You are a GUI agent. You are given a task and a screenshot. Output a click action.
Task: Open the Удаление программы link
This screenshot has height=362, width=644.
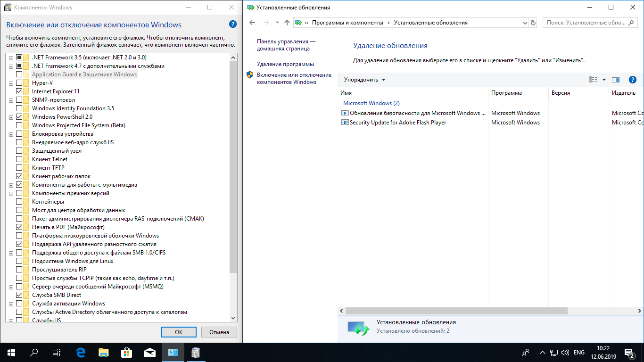285,64
